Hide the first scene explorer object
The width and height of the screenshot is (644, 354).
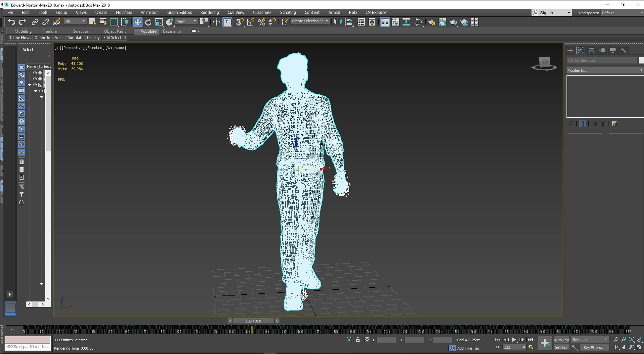point(35,73)
